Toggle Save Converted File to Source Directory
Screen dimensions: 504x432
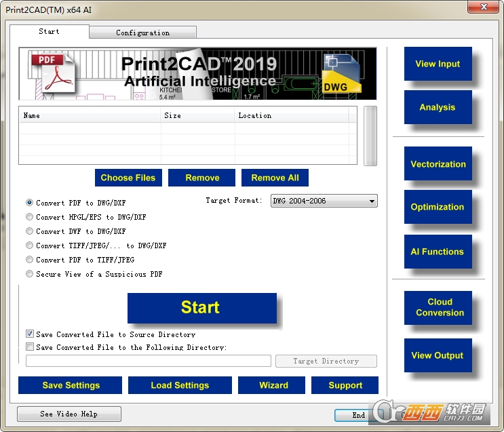(x=30, y=334)
